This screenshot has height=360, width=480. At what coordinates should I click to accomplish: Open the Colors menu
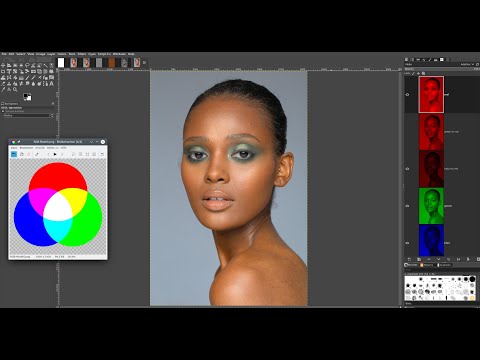click(62, 54)
